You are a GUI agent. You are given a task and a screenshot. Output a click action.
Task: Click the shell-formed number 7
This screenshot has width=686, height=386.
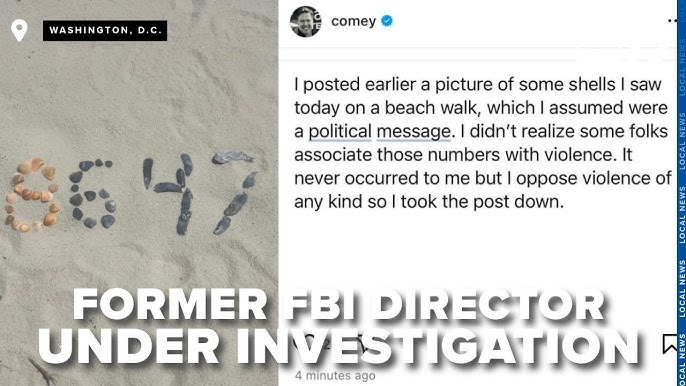(235, 193)
